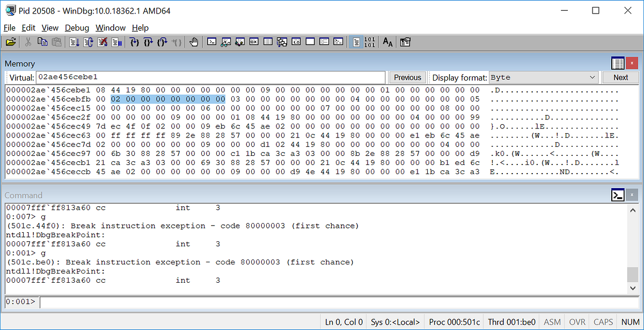Click the Next button in the Memory window
This screenshot has width=644, height=330.
tap(620, 77)
